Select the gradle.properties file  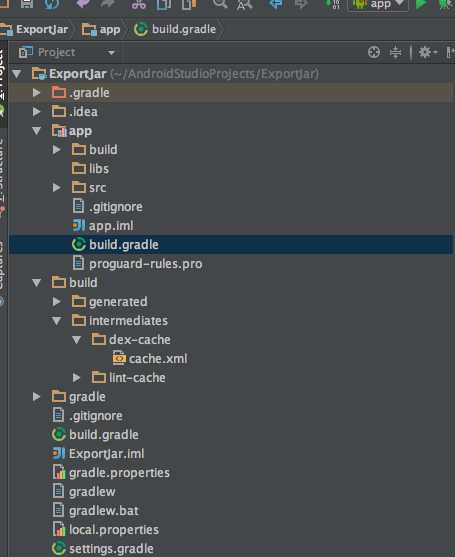pos(111,473)
